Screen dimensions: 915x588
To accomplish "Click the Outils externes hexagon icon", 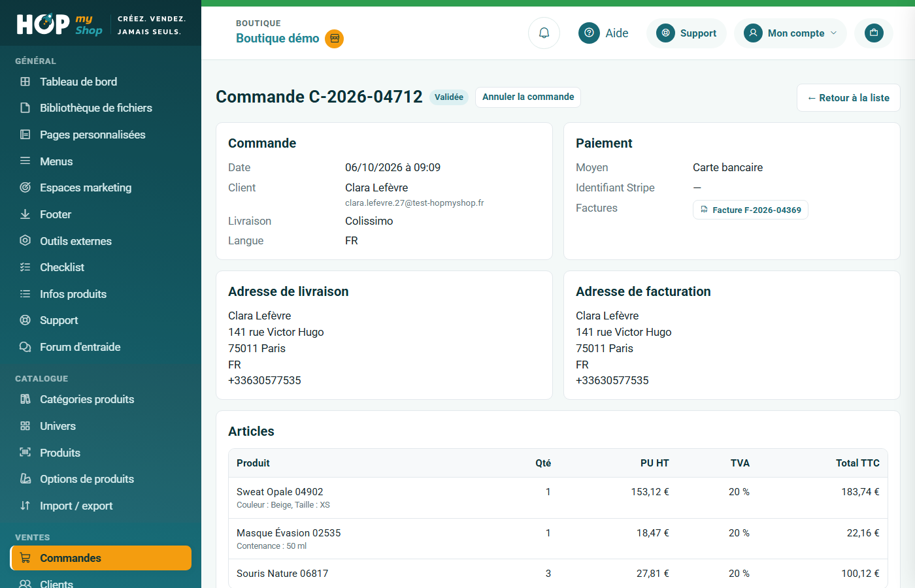I will click(x=25, y=240).
